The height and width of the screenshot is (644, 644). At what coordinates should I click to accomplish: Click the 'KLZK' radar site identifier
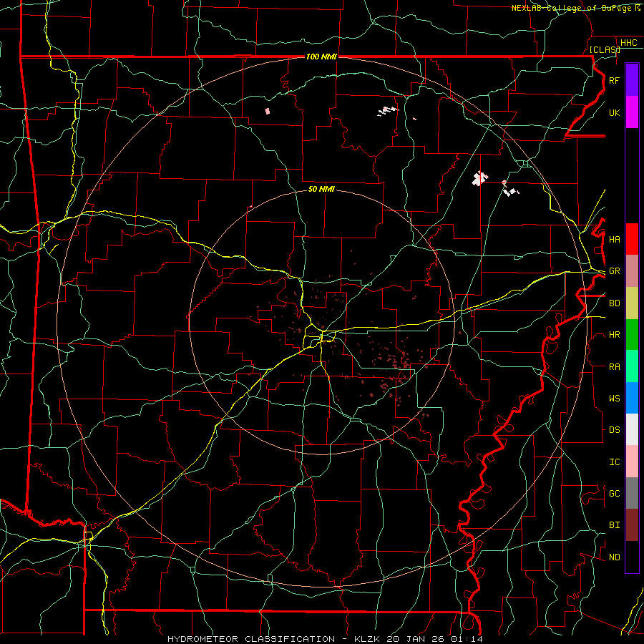[368, 639]
